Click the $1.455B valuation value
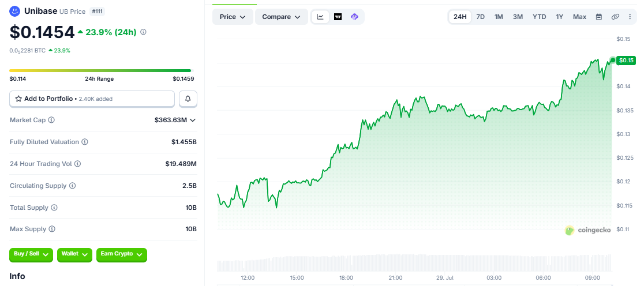This screenshot has width=644, height=286. [184, 142]
